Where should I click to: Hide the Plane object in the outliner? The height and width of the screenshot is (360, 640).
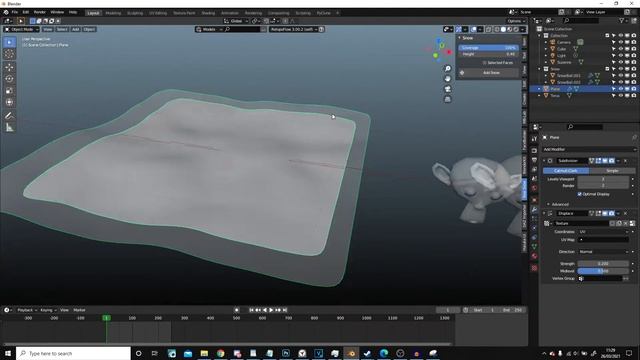coord(620,89)
